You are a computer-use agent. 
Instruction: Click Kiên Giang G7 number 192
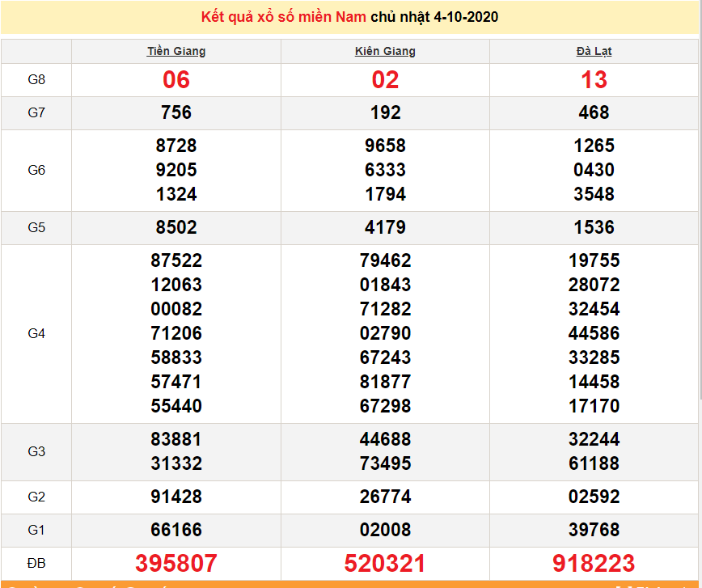coord(385,113)
